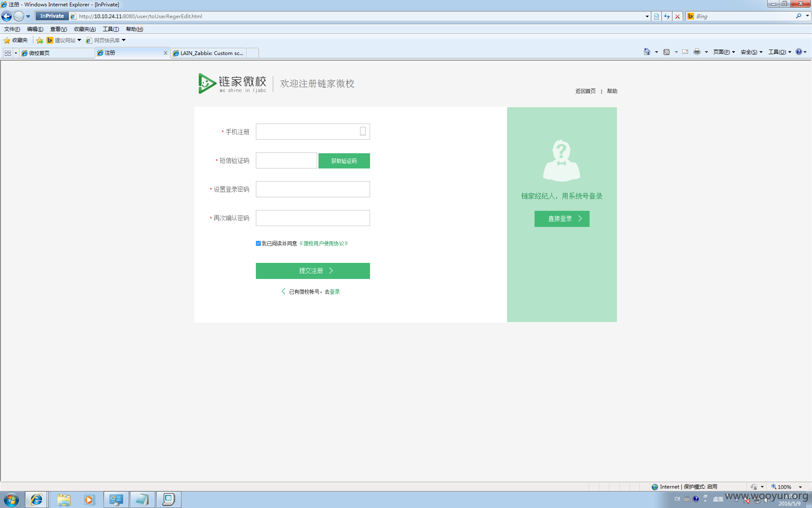Open 建议网站 suggested sites dropdown

pos(64,40)
